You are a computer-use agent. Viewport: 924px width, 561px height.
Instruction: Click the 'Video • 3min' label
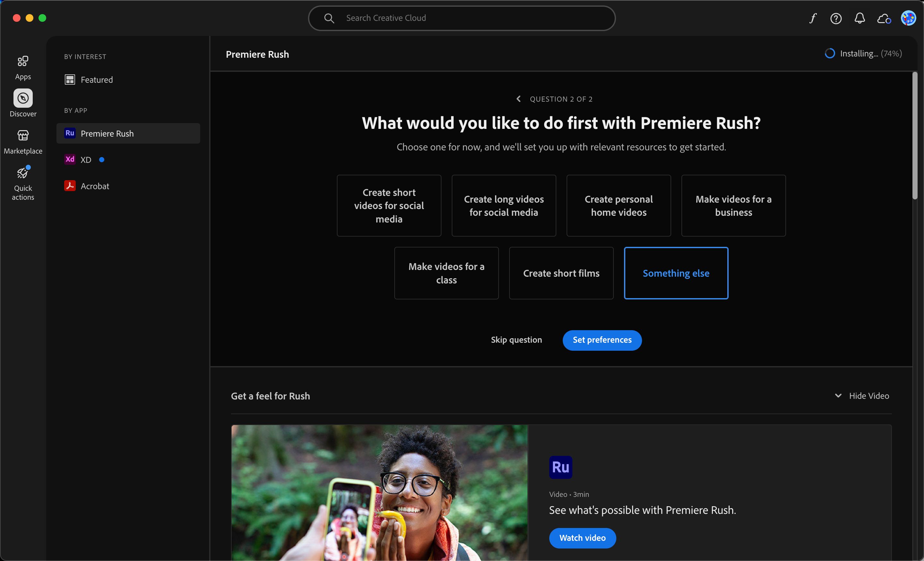click(x=569, y=494)
